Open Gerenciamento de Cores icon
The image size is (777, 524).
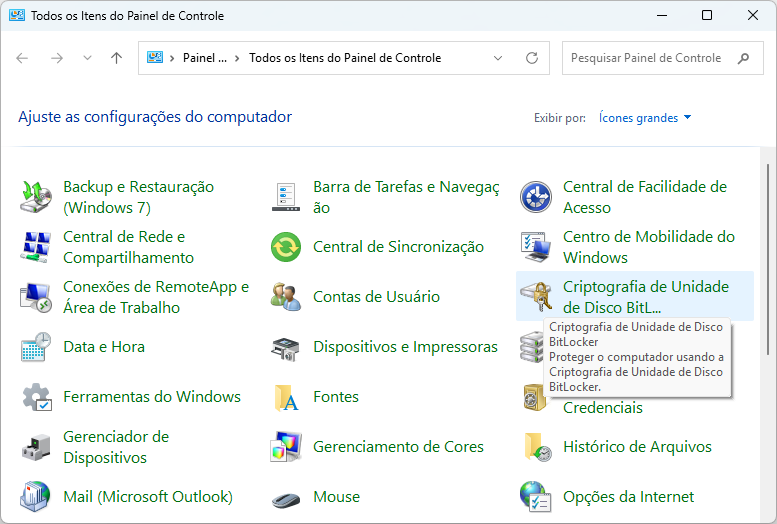click(286, 447)
